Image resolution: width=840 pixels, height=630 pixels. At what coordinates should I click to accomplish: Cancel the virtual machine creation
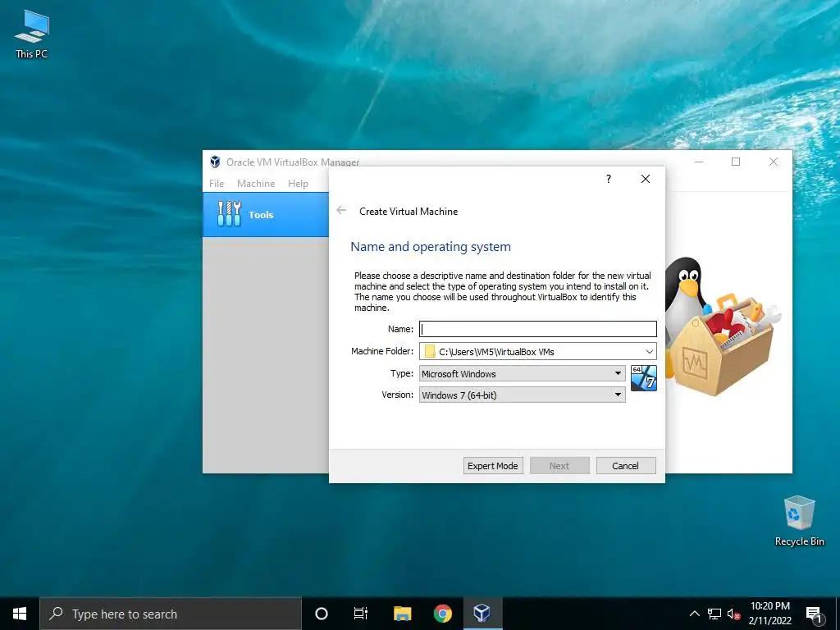point(626,466)
